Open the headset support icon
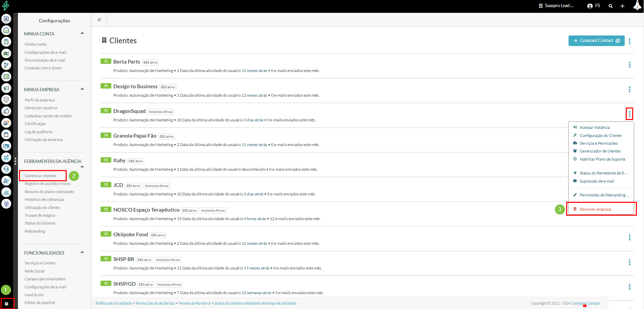644x309 pixels. click(6, 169)
